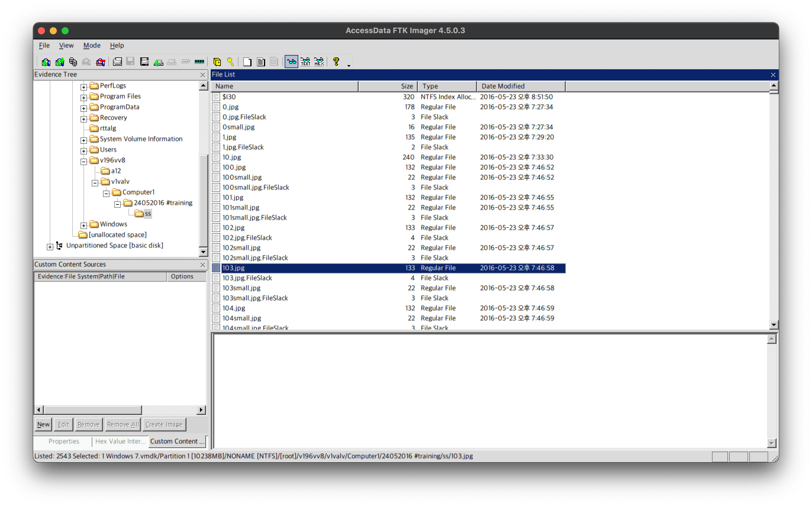Select the 100small.jpg file row
This screenshot has width=812, height=506.
point(388,177)
